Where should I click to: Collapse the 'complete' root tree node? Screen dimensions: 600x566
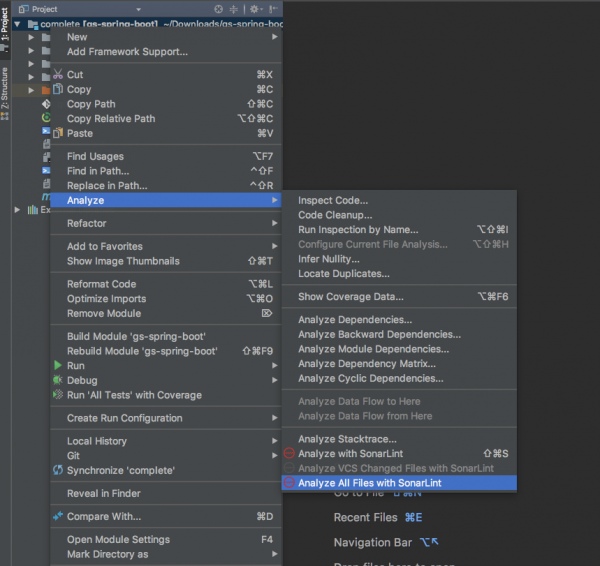click(17, 24)
